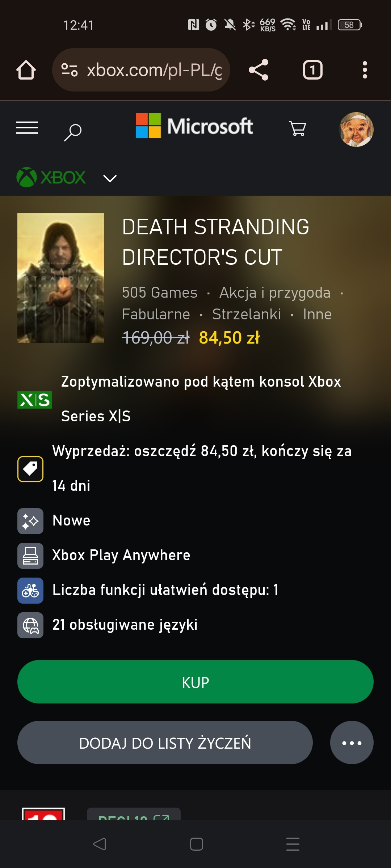Image resolution: width=391 pixels, height=868 pixels.
Task: Click the xbox.com address bar
Action: pos(141,70)
